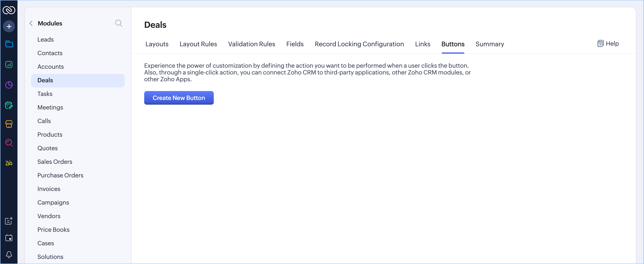644x264 pixels.
Task: Open the green bar chart reports icon
Action: tap(9, 65)
